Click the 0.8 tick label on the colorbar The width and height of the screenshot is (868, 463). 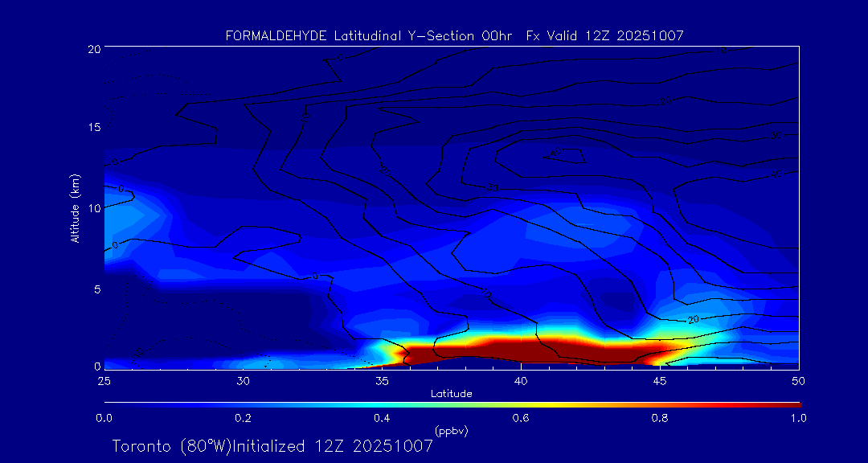pyautogui.click(x=660, y=418)
